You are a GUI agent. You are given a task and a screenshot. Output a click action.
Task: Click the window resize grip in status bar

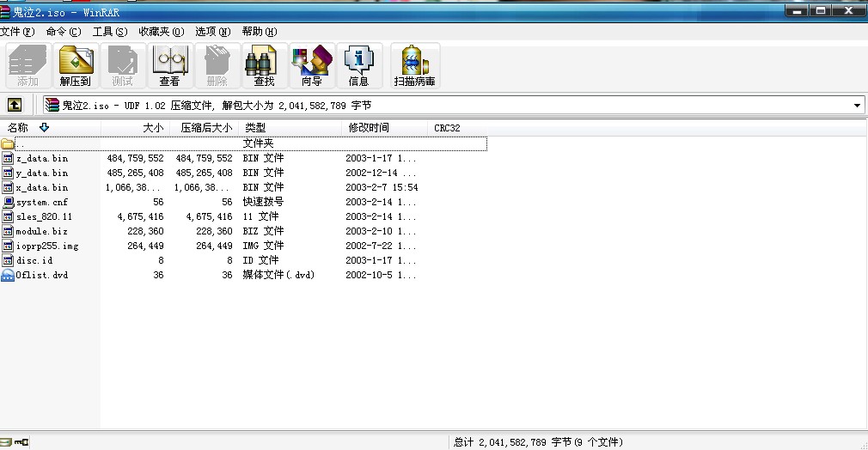tap(863, 445)
